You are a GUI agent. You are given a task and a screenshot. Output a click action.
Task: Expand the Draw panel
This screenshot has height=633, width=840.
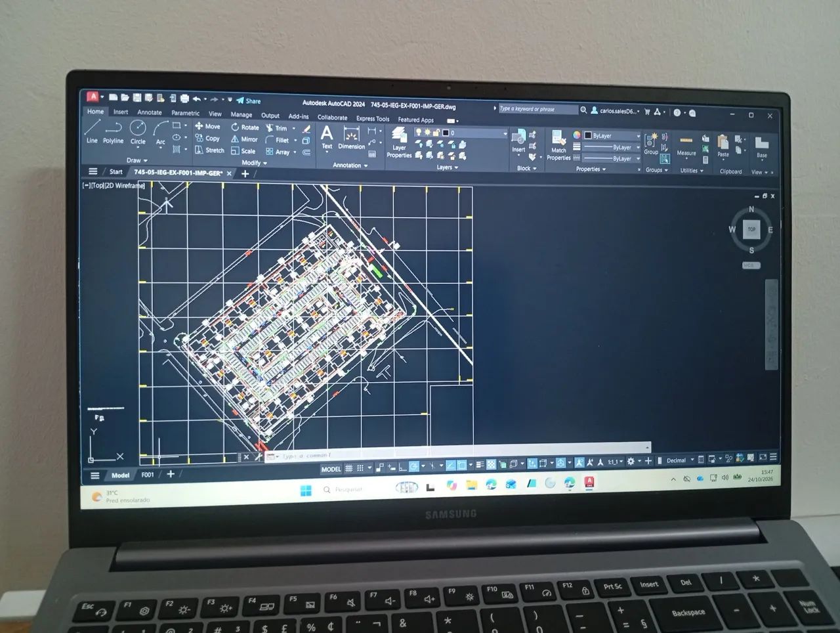(136, 160)
